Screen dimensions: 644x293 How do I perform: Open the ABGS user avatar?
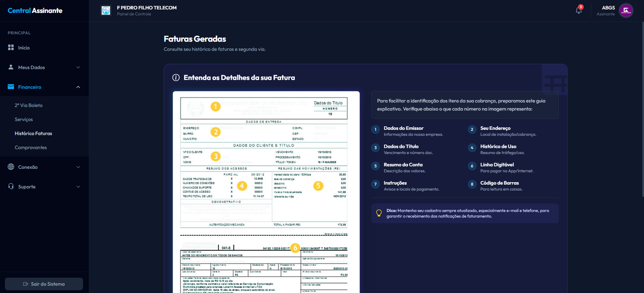(x=626, y=10)
